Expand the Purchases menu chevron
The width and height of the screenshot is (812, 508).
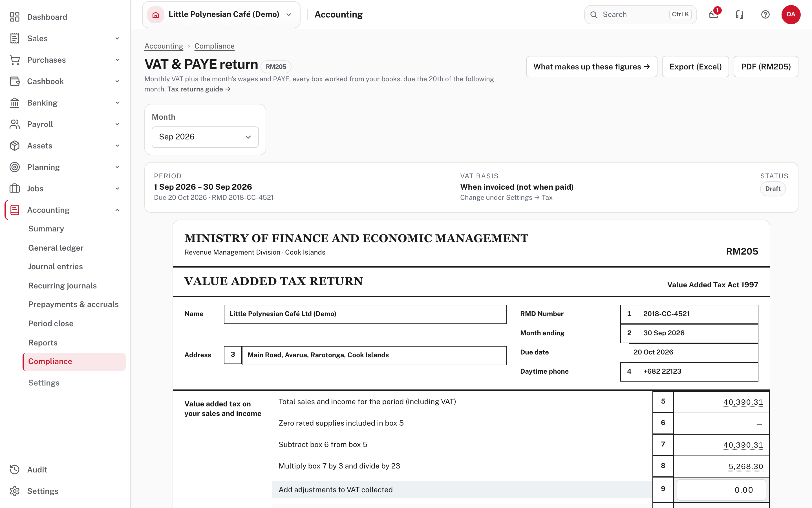tap(118, 60)
